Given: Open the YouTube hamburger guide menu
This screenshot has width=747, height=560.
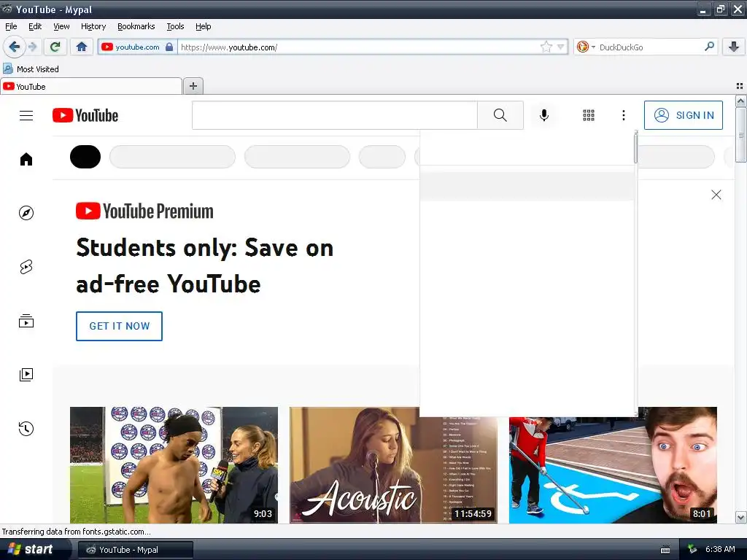Looking at the screenshot, I should 26,115.
